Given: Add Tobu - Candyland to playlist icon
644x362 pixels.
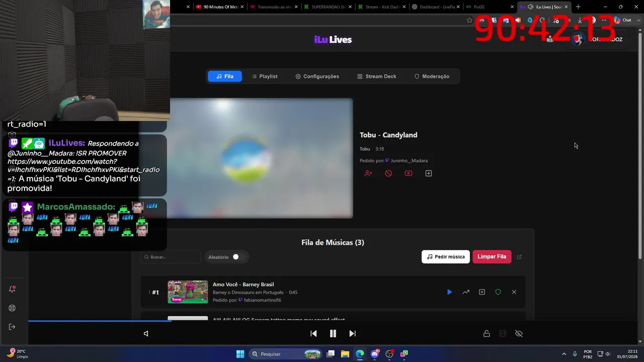Looking at the screenshot, I should click(429, 173).
